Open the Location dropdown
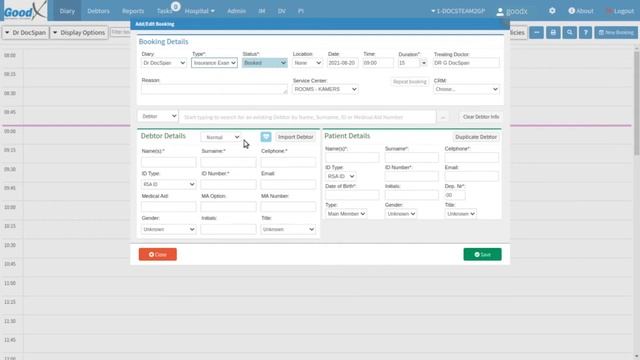 click(307, 63)
